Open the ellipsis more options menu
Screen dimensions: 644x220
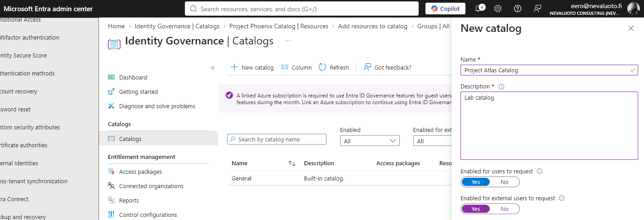pyautogui.click(x=288, y=41)
